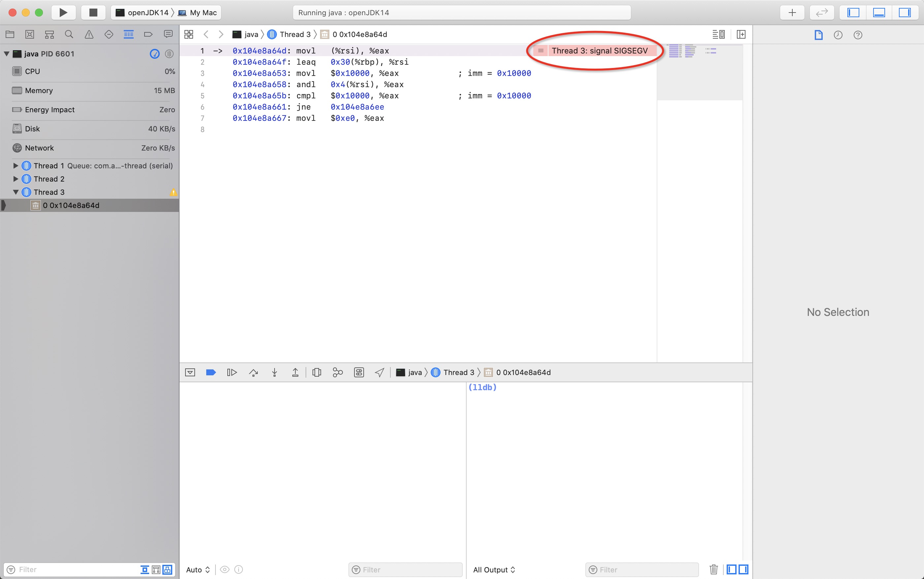Select stack frame 0 0x104e8a64d in navigator
The height and width of the screenshot is (579, 924).
tap(89, 205)
